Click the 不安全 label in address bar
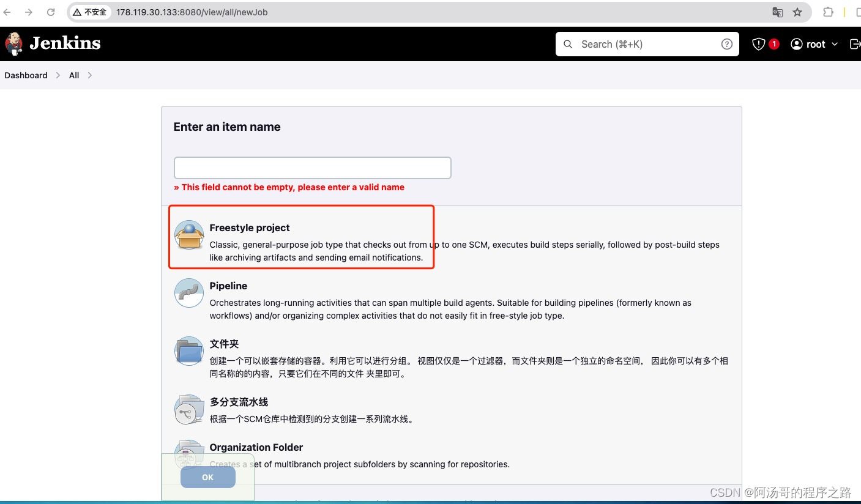The height and width of the screenshot is (504, 861). (x=95, y=12)
